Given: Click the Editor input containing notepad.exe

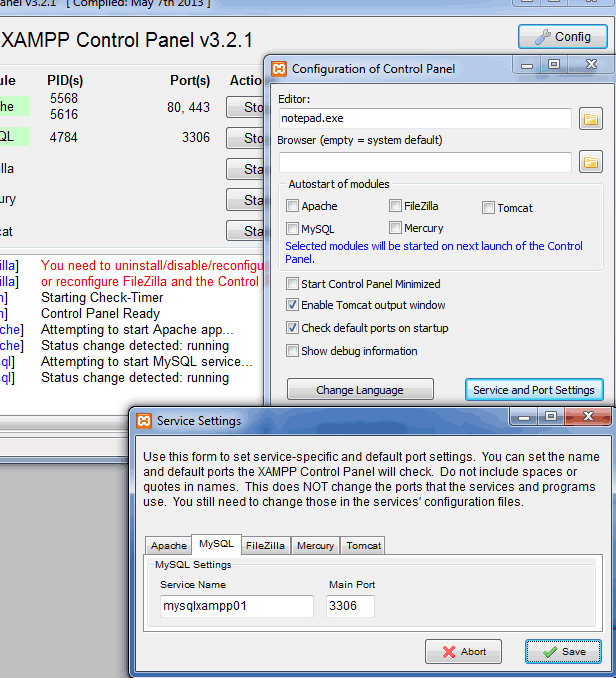Looking at the screenshot, I should 425,118.
